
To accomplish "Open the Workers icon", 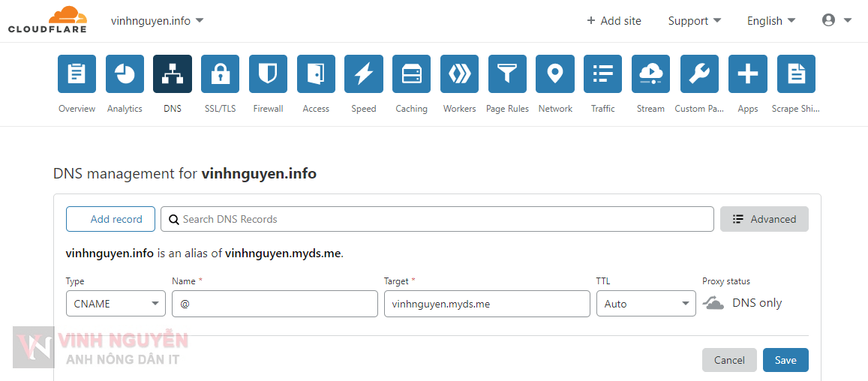I will [x=459, y=73].
